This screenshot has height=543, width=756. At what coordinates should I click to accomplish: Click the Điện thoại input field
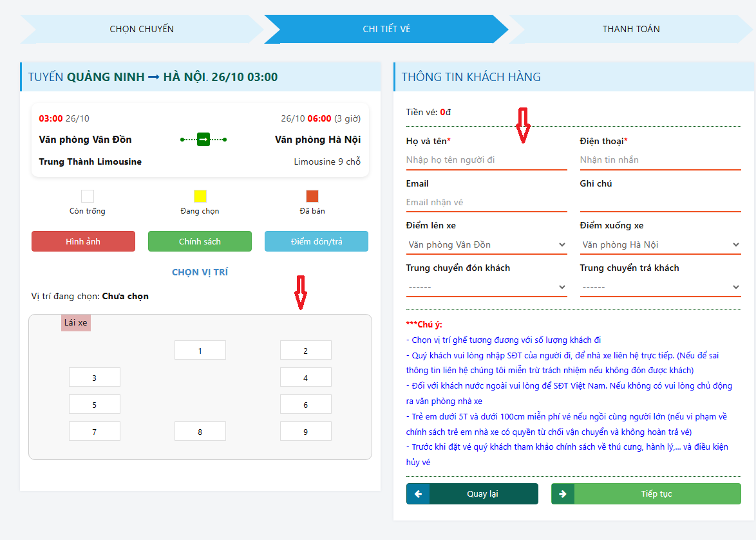[660, 160]
